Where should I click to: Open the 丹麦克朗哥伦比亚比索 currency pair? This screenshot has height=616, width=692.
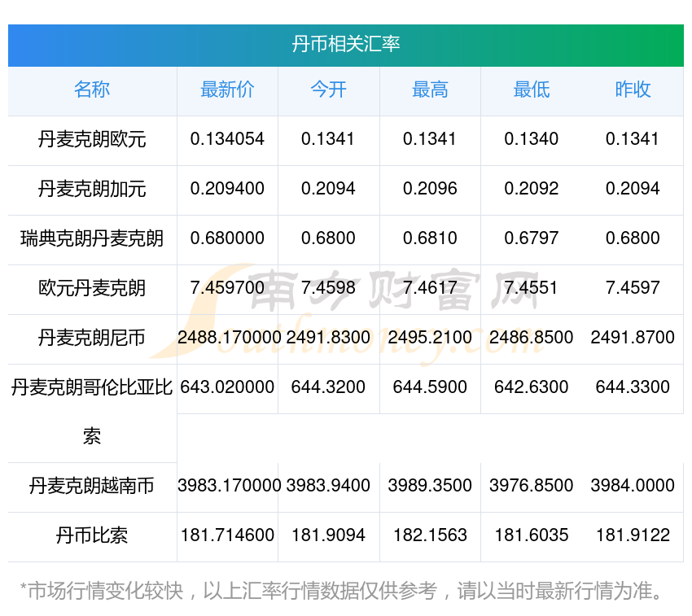coord(92,412)
